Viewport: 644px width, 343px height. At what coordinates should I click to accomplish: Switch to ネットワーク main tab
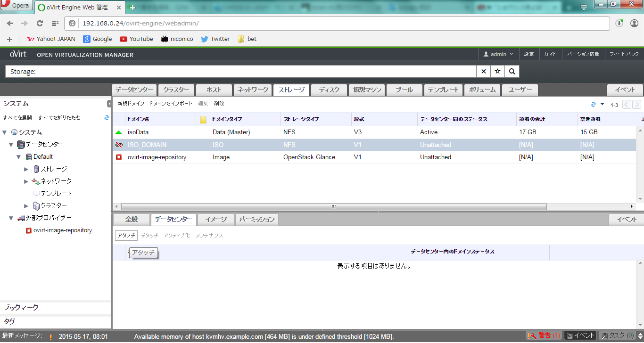pyautogui.click(x=253, y=90)
